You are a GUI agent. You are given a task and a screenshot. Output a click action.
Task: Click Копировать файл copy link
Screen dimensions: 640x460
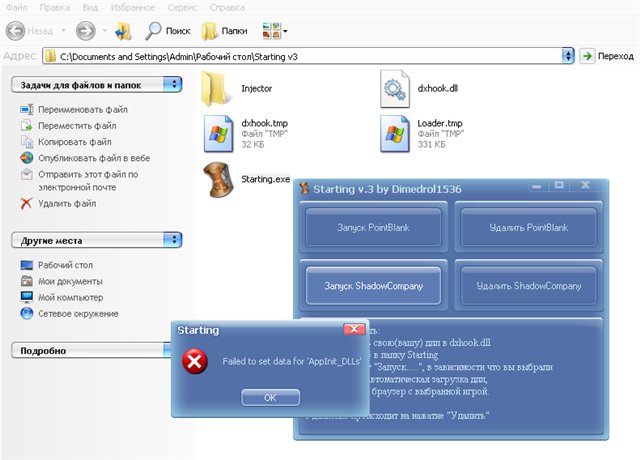[75, 142]
